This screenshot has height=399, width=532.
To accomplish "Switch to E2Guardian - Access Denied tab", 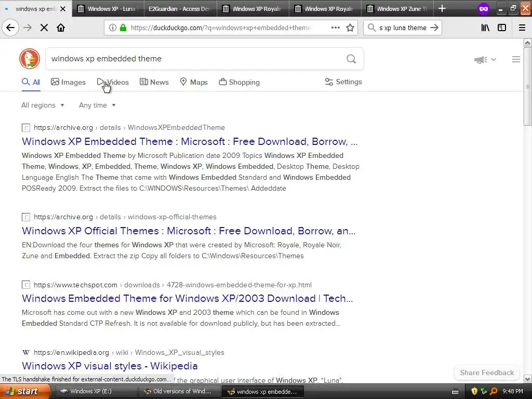I will [x=180, y=9].
